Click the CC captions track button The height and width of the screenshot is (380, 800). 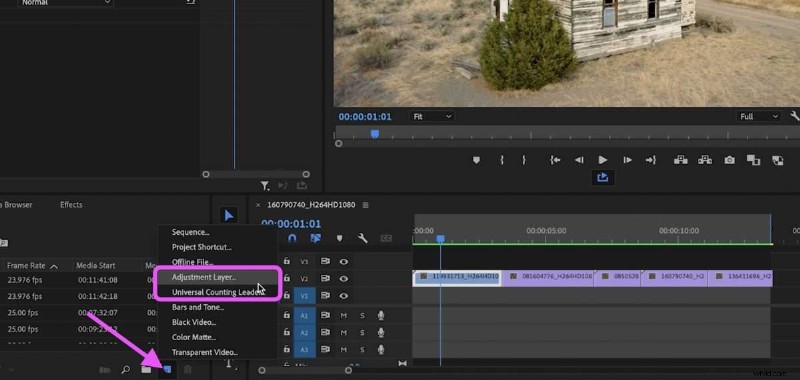click(x=386, y=238)
